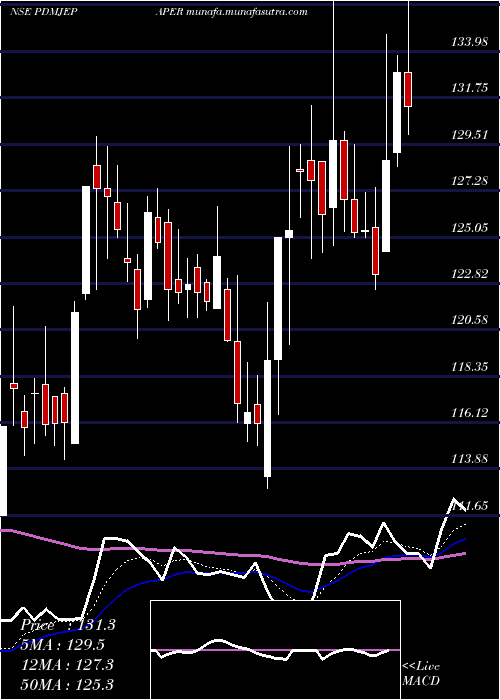Click the 131.75 price axis label
The height and width of the screenshot is (700, 500).
tap(470, 88)
